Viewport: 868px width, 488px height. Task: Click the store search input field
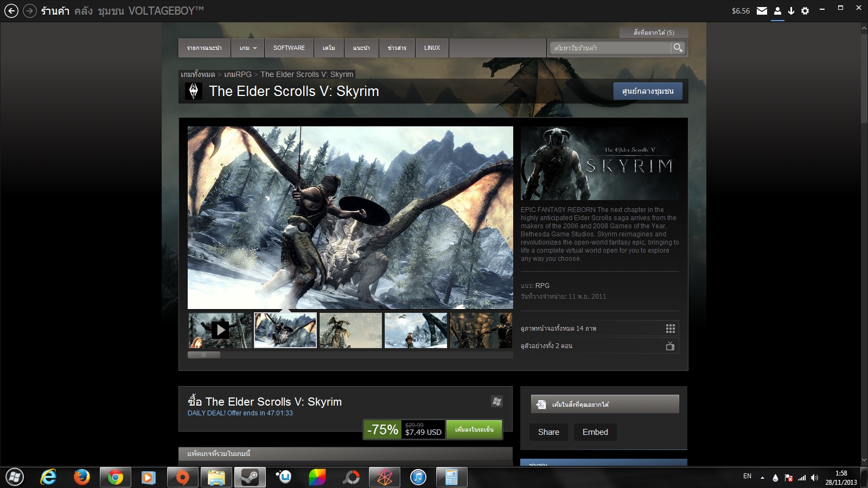click(x=610, y=48)
